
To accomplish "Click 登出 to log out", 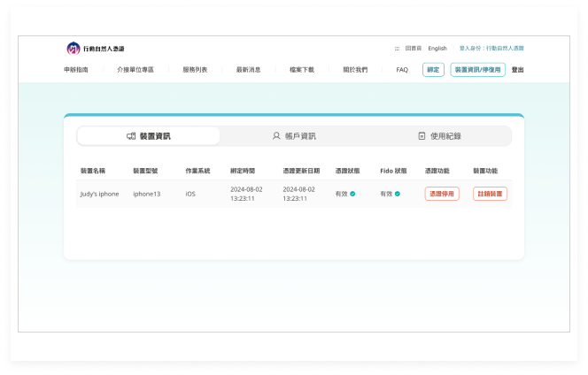I will click(518, 70).
